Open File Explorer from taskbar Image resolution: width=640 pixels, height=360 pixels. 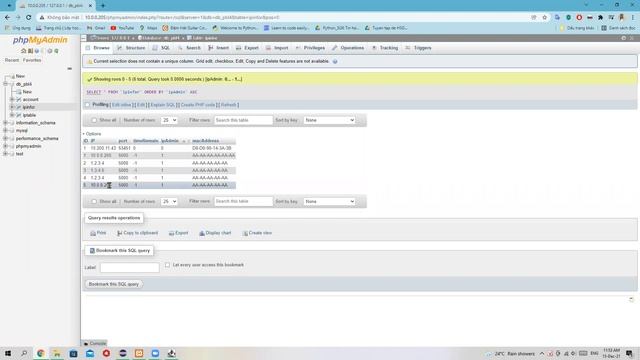point(57,353)
